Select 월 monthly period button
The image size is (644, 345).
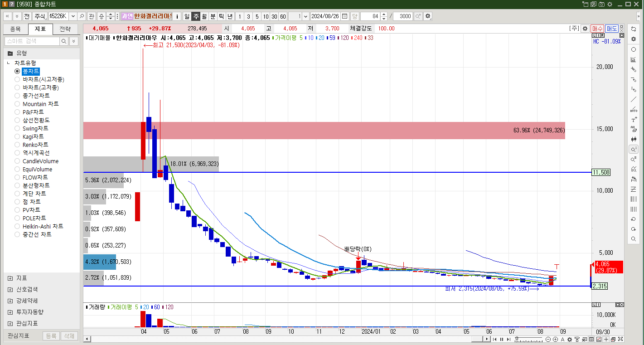point(204,16)
